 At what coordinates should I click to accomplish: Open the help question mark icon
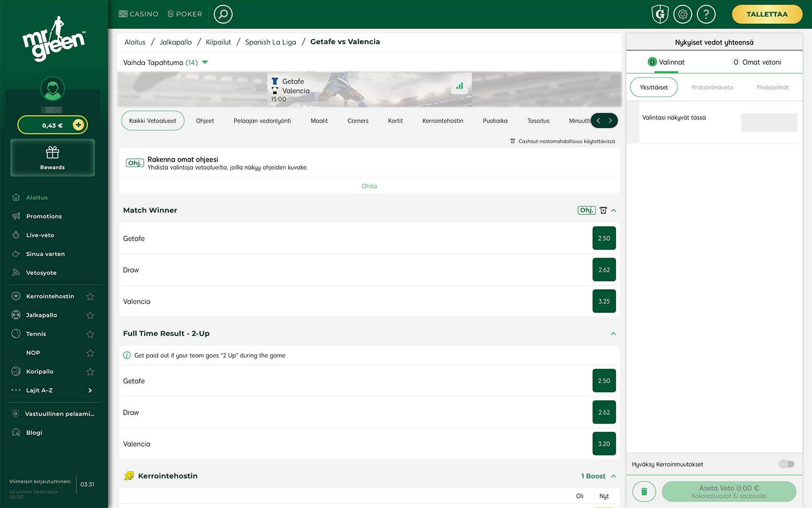(706, 14)
